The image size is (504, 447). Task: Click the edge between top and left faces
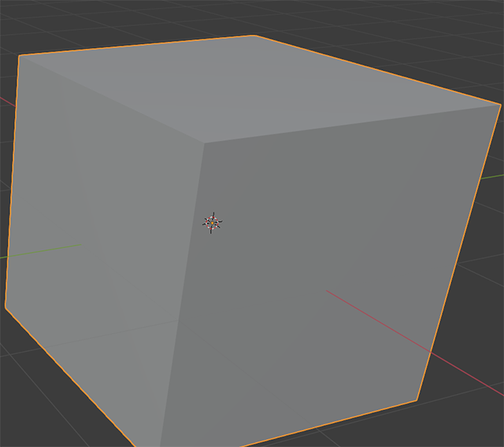pos(110,98)
